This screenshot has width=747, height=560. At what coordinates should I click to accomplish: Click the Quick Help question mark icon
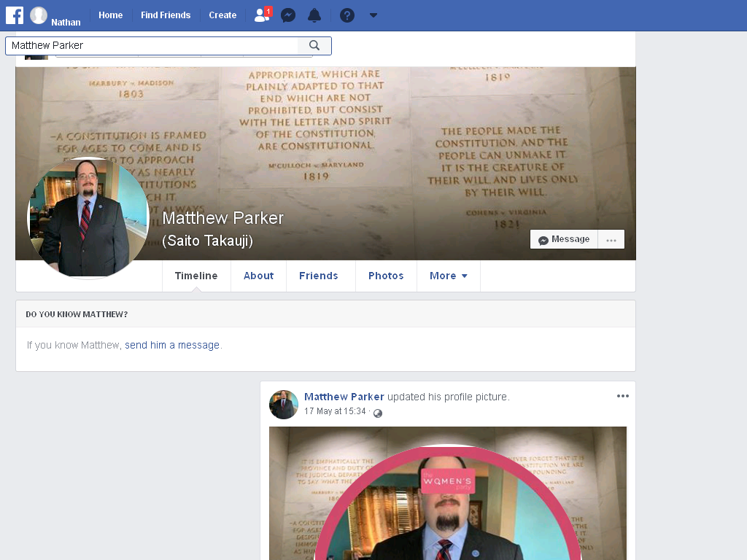pos(347,15)
